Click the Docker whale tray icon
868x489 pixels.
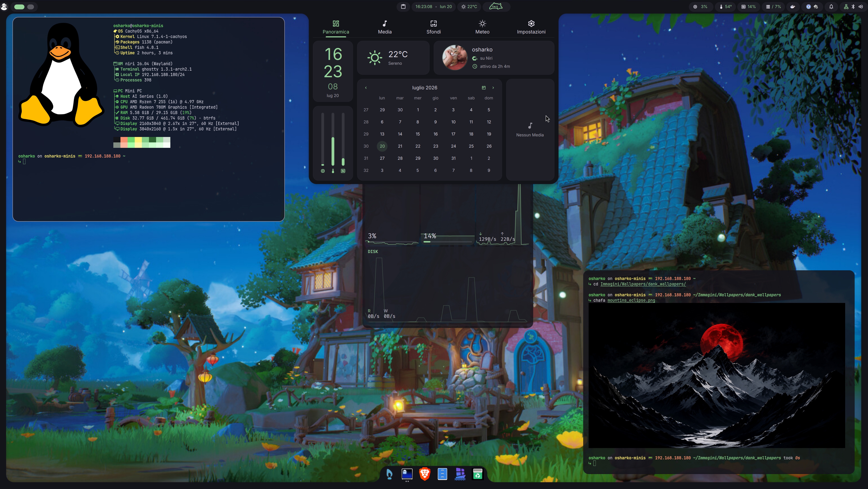pyautogui.click(x=793, y=6)
